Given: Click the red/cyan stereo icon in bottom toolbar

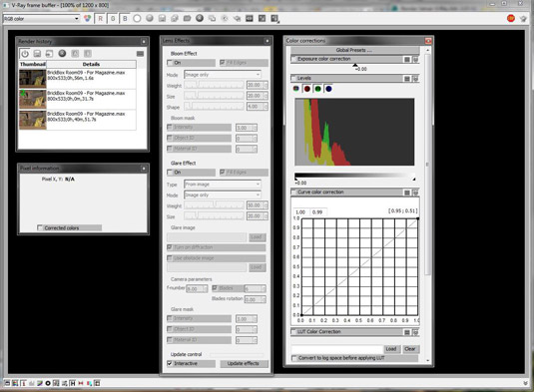Looking at the screenshot, I should [x=89, y=383].
